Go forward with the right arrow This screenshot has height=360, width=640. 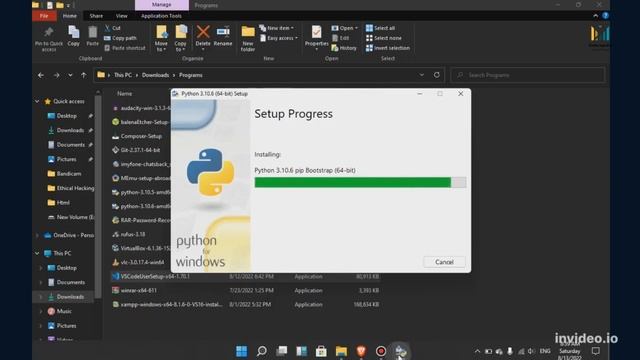coord(56,75)
